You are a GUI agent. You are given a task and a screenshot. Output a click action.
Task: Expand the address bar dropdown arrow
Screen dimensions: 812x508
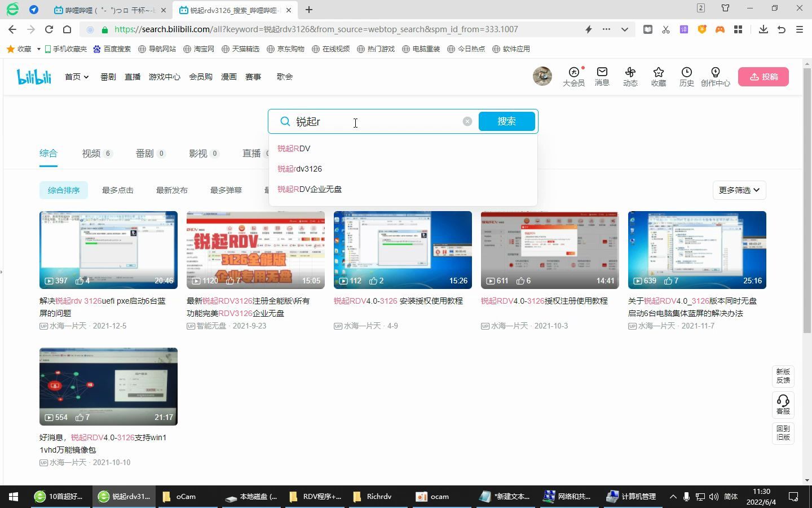624,29
